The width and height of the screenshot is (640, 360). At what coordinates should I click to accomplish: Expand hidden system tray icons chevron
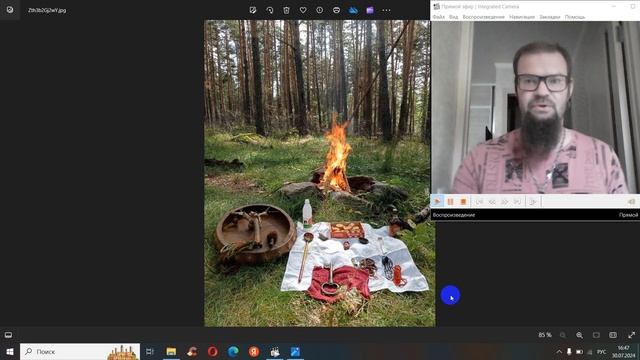click(559, 351)
